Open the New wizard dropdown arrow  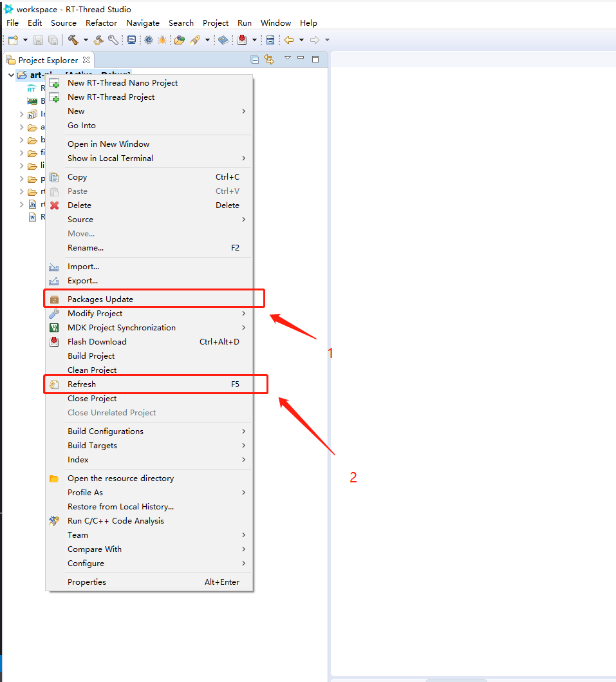click(x=25, y=40)
